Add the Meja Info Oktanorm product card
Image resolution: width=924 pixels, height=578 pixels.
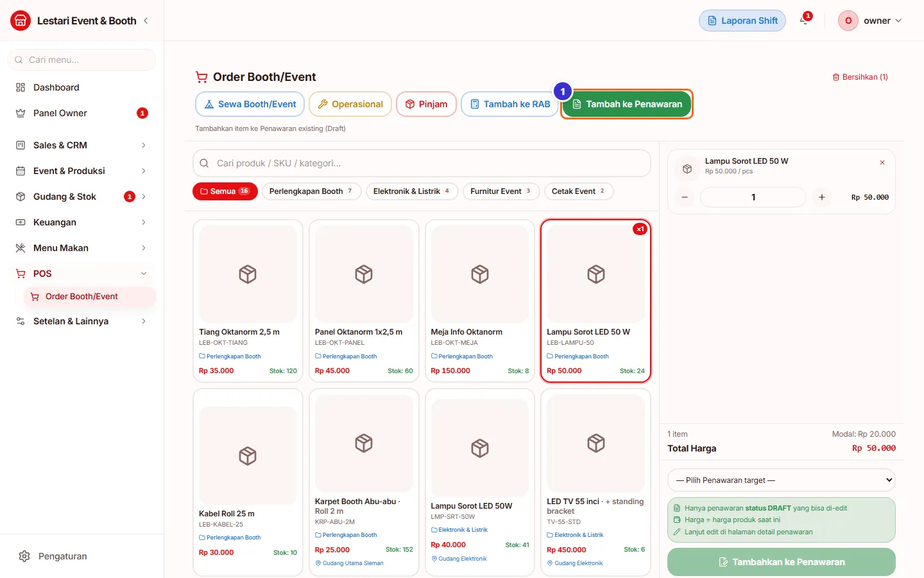tap(480, 301)
